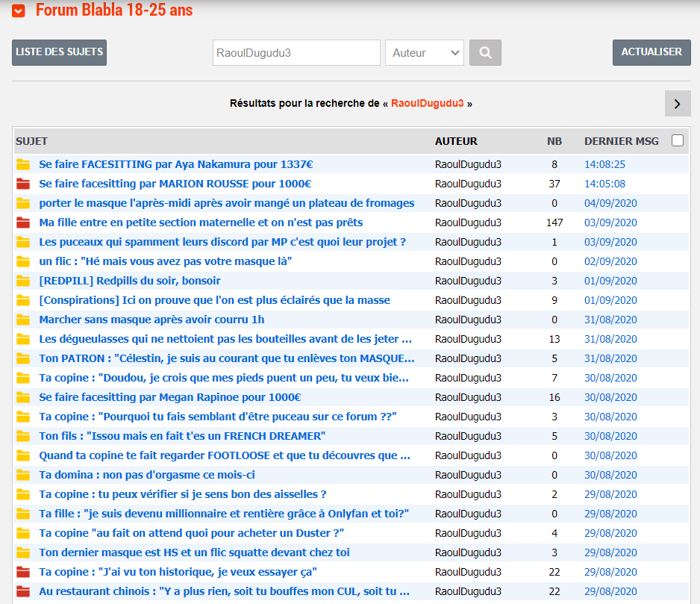The width and height of the screenshot is (700, 604).
Task: Open the FRENCH DREAMER topic link
Action: click(182, 436)
